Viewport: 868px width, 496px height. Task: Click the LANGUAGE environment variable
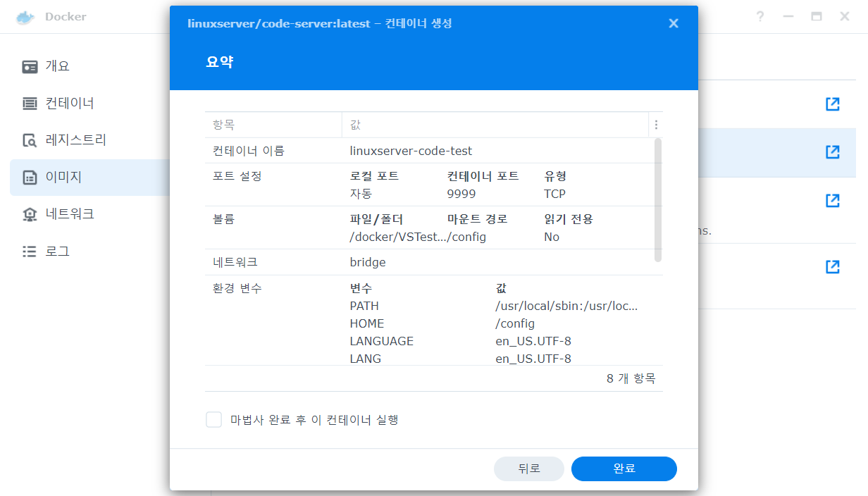381,341
